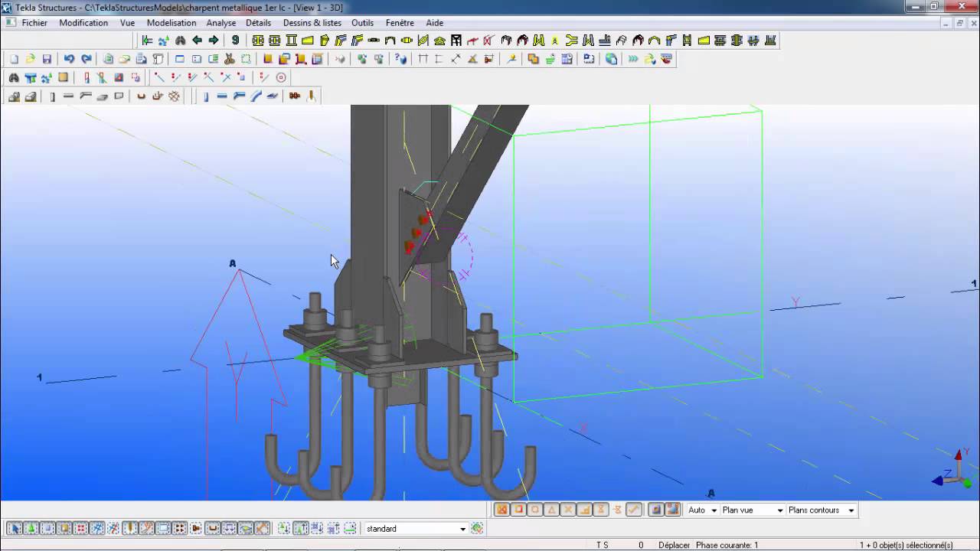The height and width of the screenshot is (551, 980).
Task: Create a steel column with blue column icon
Action: click(x=206, y=96)
